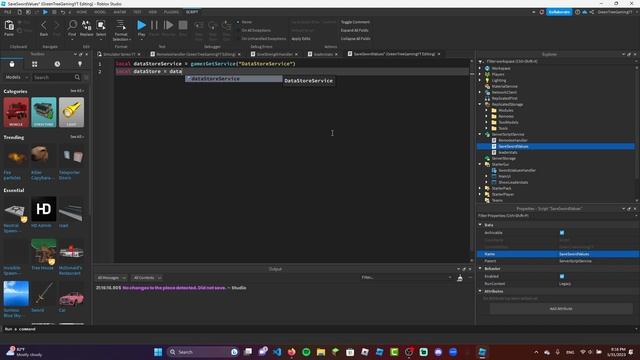Click the undo arrow in the quick-access toolbar

click(x=62, y=12)
